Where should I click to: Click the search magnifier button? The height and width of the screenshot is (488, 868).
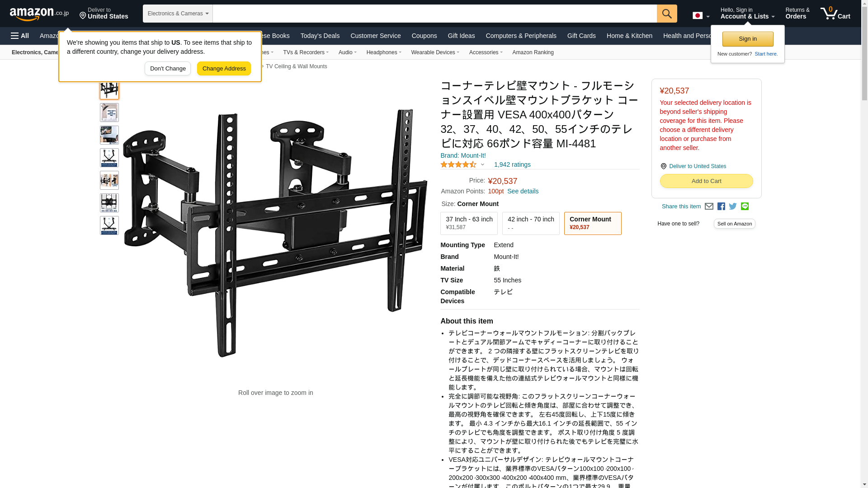pyautogui.click(x=667, y=14)
